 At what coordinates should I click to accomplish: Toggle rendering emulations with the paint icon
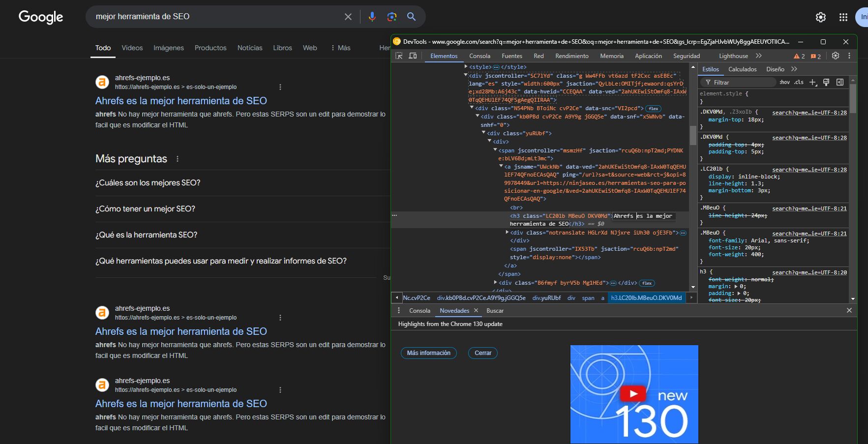click(x=825, y=82)
